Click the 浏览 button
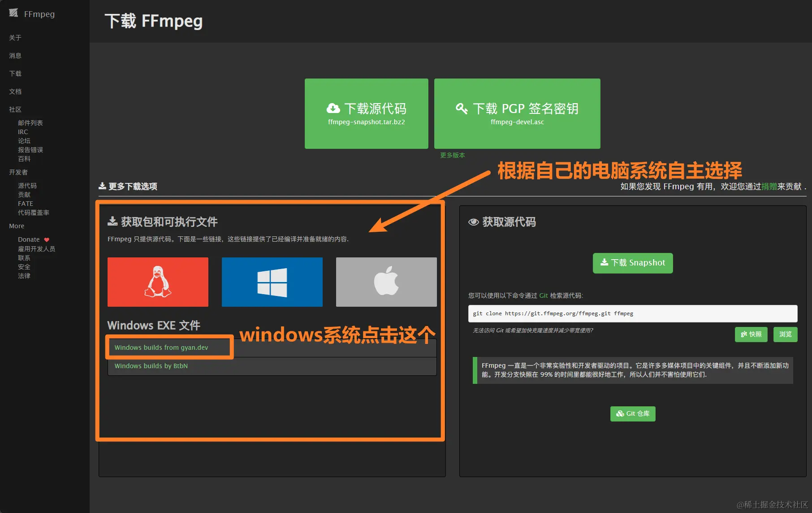 coord(786,335)
